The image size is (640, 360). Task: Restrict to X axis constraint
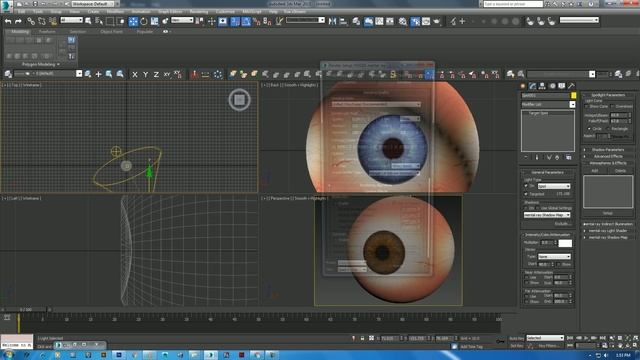[135, 74]
